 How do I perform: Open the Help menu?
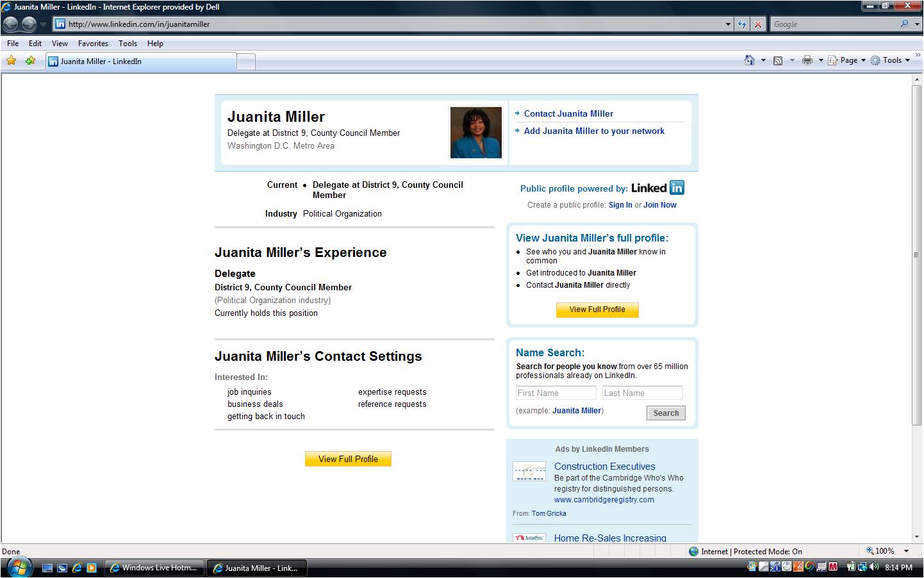pyautogui.click(x=155, y=44)
